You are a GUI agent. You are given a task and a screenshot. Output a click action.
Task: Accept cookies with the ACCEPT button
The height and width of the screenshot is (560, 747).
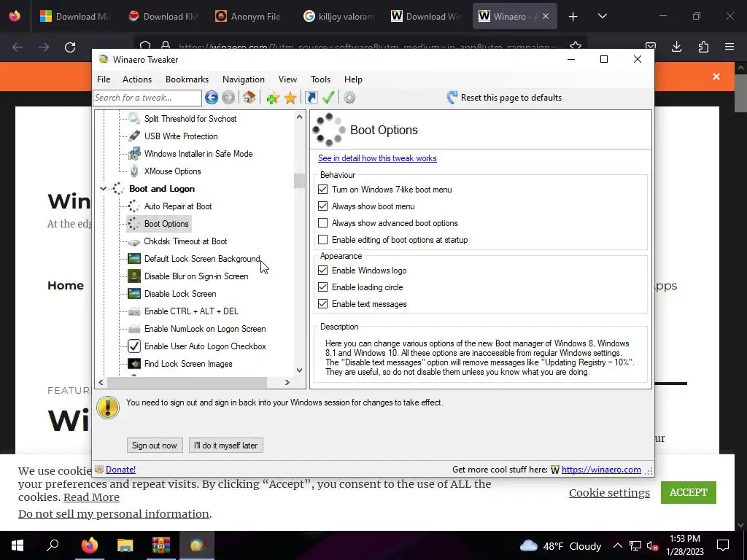[689, 492]
